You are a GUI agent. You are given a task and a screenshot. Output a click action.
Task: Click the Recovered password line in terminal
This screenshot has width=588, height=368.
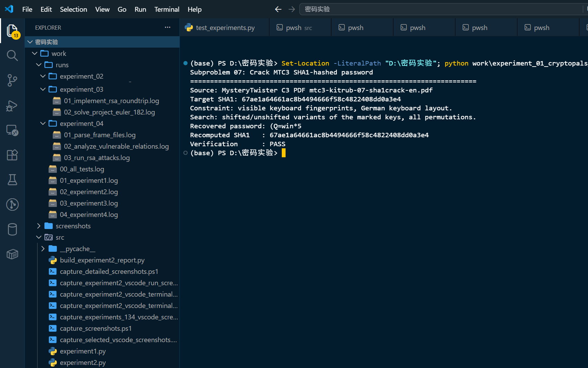coord(246,126)
